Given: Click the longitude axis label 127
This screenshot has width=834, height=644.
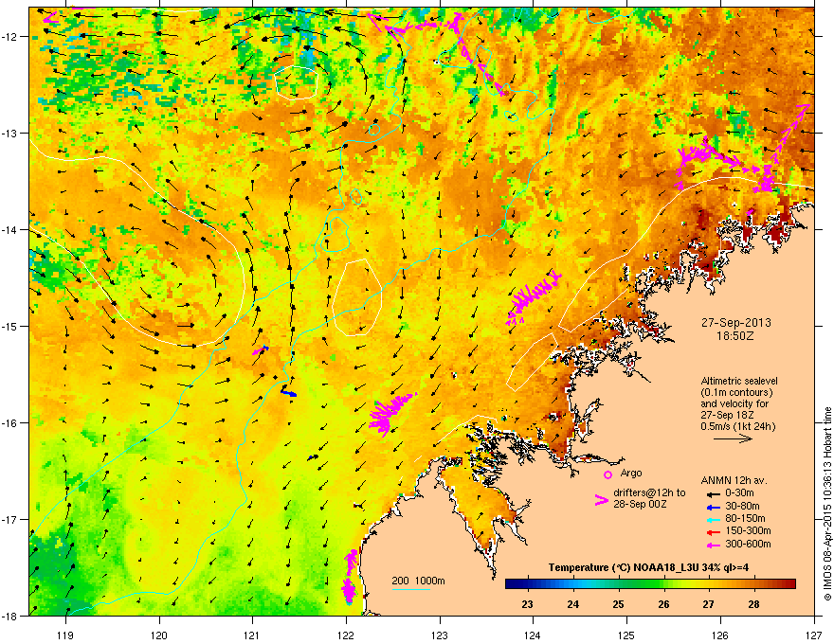Looking at the screenshot, I should (814, 635).
